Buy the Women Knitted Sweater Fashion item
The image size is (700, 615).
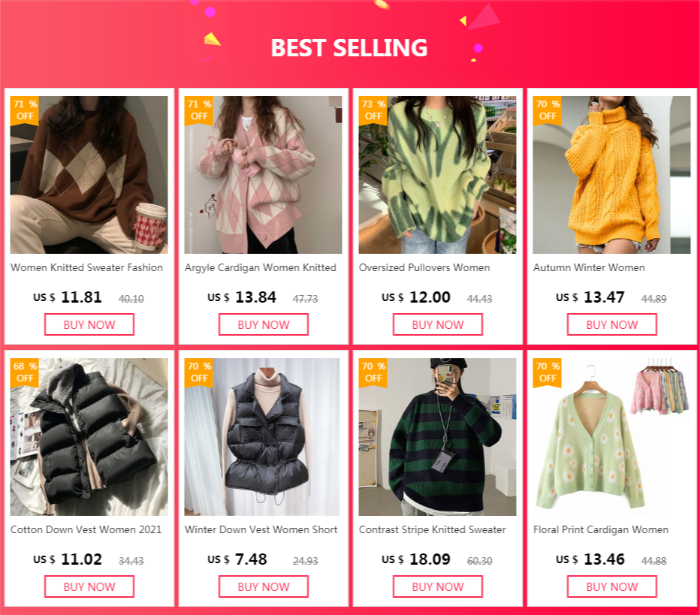[x=89, y=324]
